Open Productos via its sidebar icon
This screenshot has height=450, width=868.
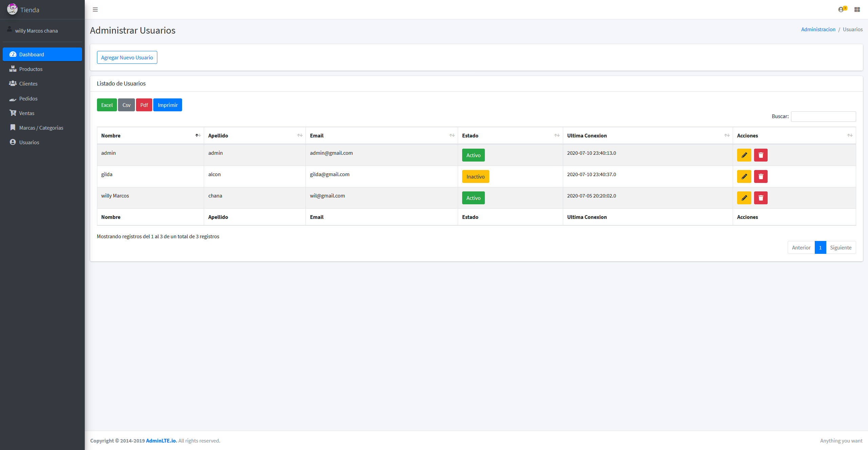click(13, 69)
